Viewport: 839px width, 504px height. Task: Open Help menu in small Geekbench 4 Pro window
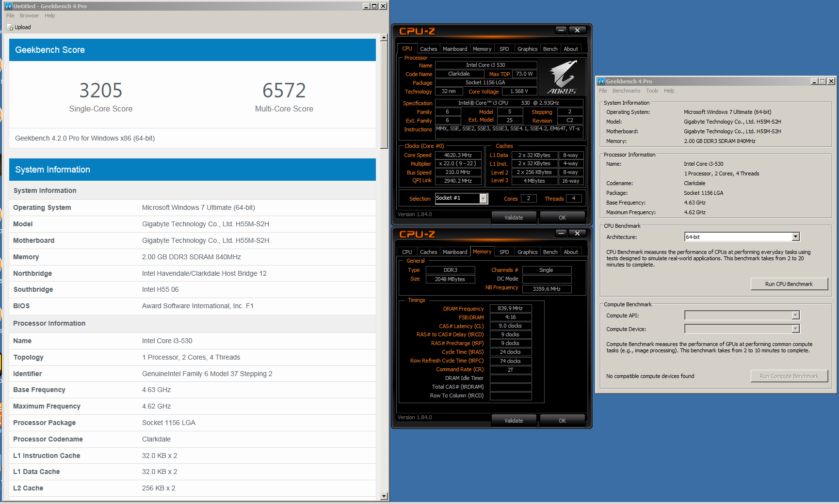pyautogui.click(x=669, y=91)
